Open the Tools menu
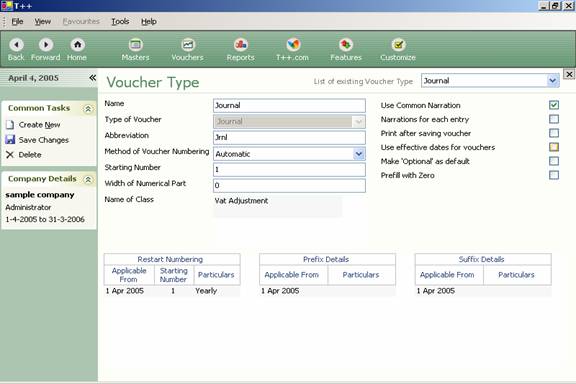The width and height of the screenshot is (576, 384). tap(120, 21)
